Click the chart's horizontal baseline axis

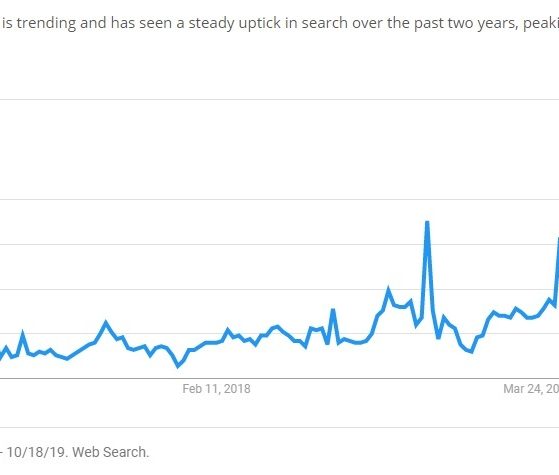click(x=280, y=378)
